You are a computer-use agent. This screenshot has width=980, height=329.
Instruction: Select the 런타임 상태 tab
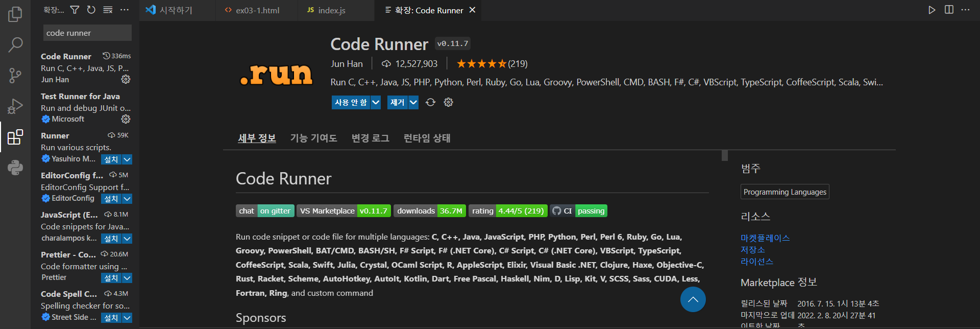(427, 138)
